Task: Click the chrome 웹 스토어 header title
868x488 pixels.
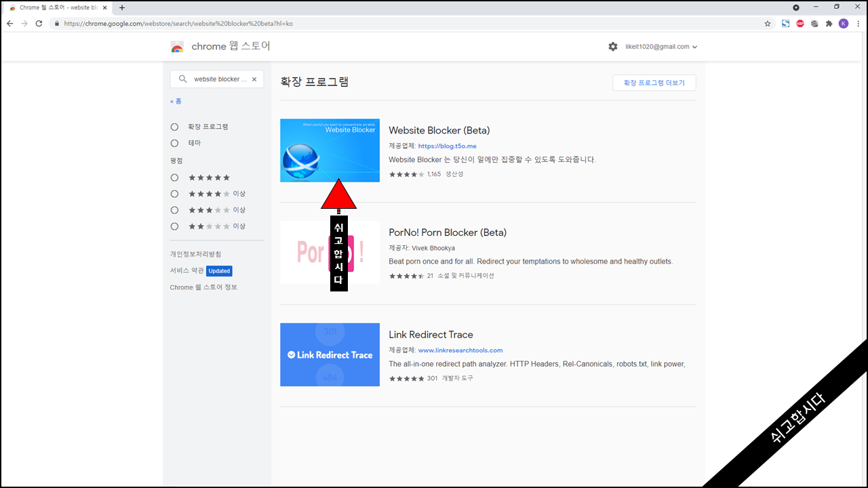Action: tap(231, 47)
